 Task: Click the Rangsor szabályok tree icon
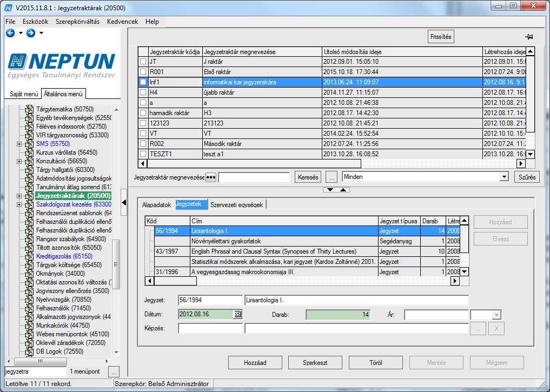pos(29,239)
